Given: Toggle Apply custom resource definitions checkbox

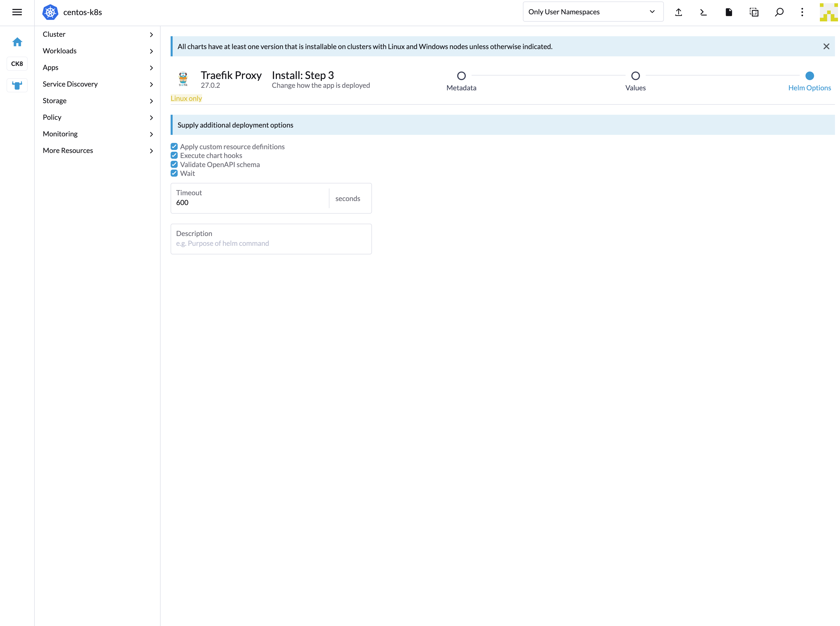Looking at the screenshot, I should click(174, 146).
